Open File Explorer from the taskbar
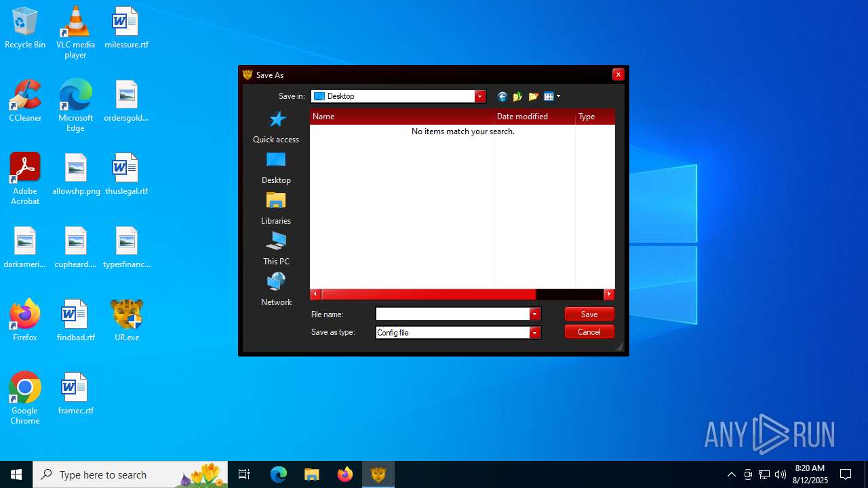Viewport: 868px width, 488px height. pyautogui.click(x=312, y=474)
